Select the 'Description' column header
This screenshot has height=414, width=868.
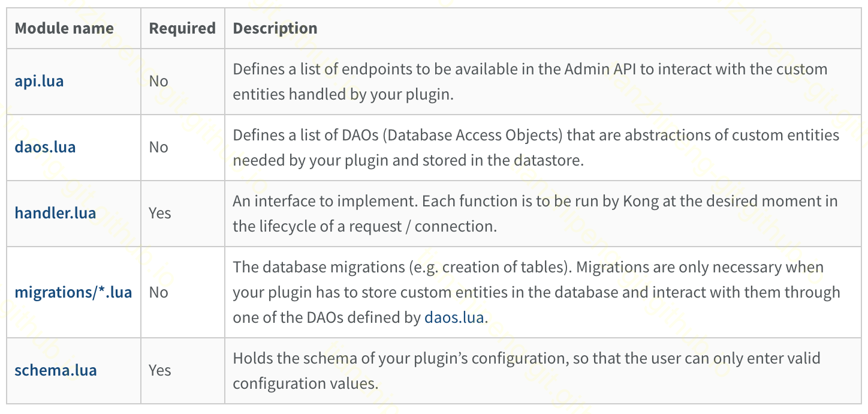275,28
